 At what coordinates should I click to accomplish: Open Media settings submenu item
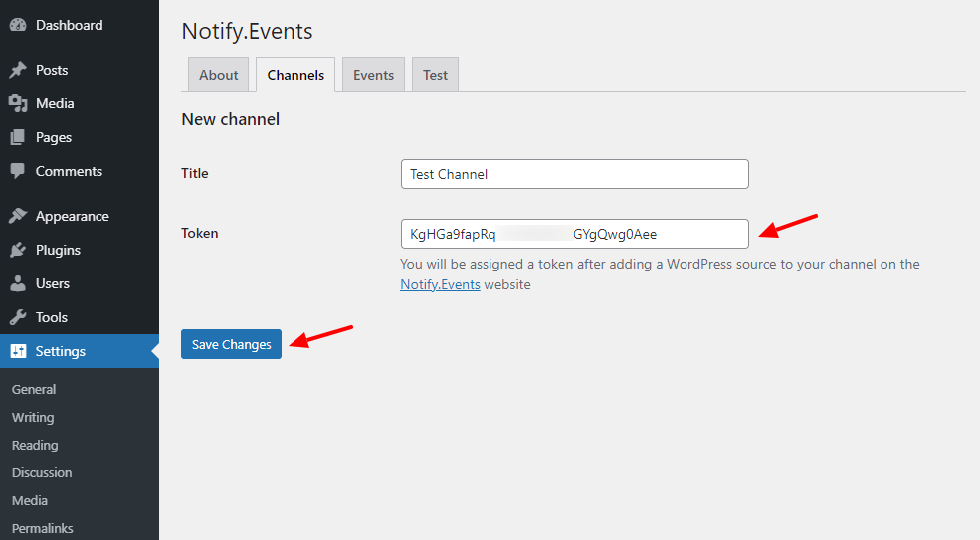tap(30, 500)
